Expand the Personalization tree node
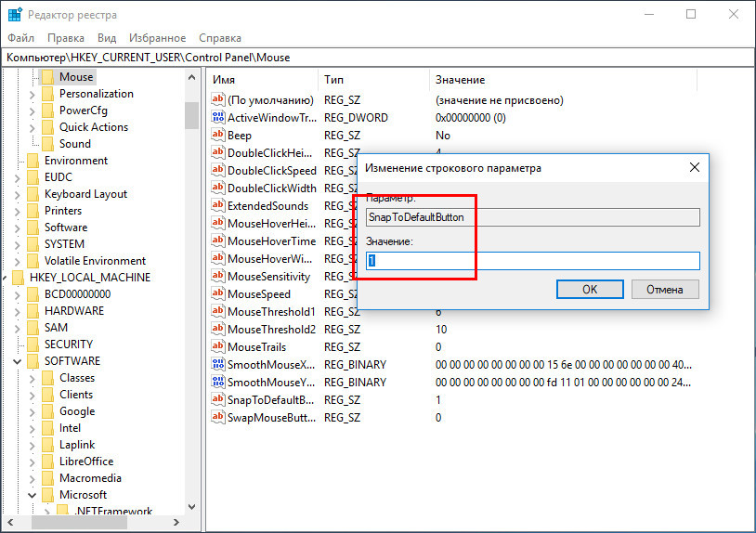Viewport: 756px width, 533px height. (x=32, y=95)
